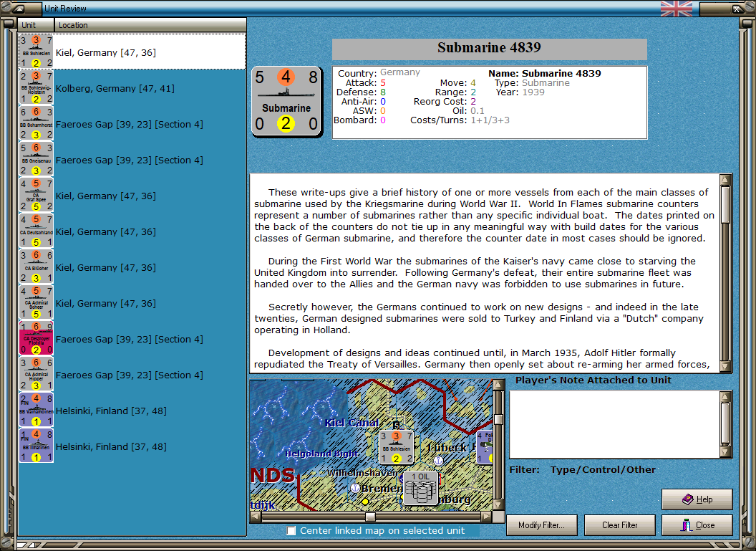Click the Bremen port anchor symbol on map
The image size is (756, 551).
click(355, 488)
